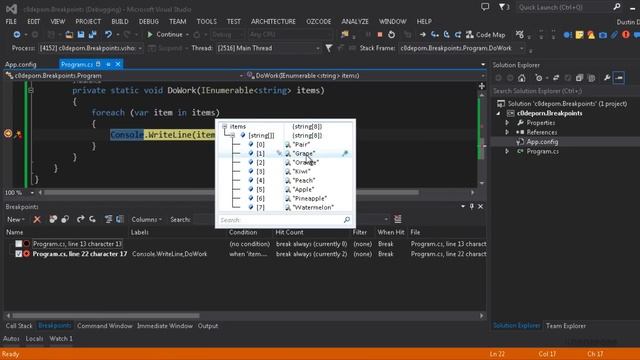Click the Open File folder icon

[69, 35]
